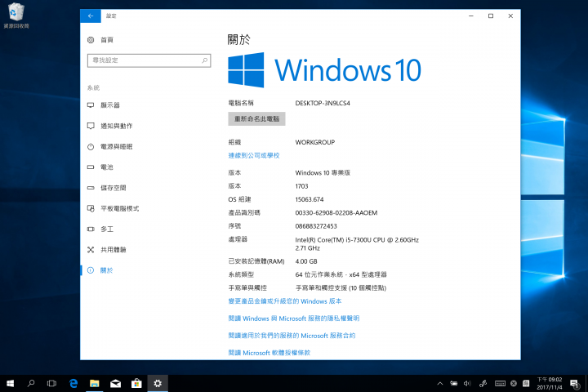This screenshot has width=588, height=392.
Task: Minimize the Settings window
Action: point(471,16)
